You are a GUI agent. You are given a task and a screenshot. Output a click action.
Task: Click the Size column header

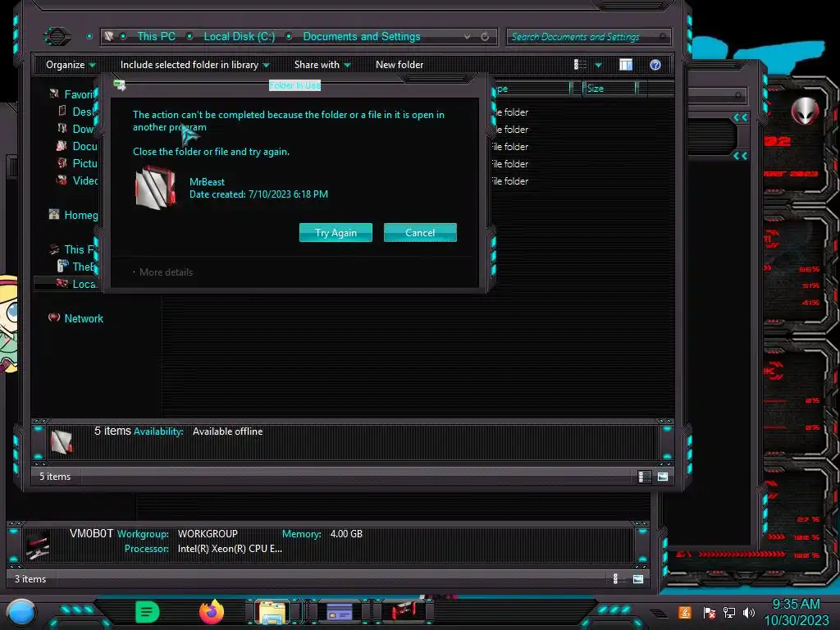pyautogui.click(x=609, y=89)
